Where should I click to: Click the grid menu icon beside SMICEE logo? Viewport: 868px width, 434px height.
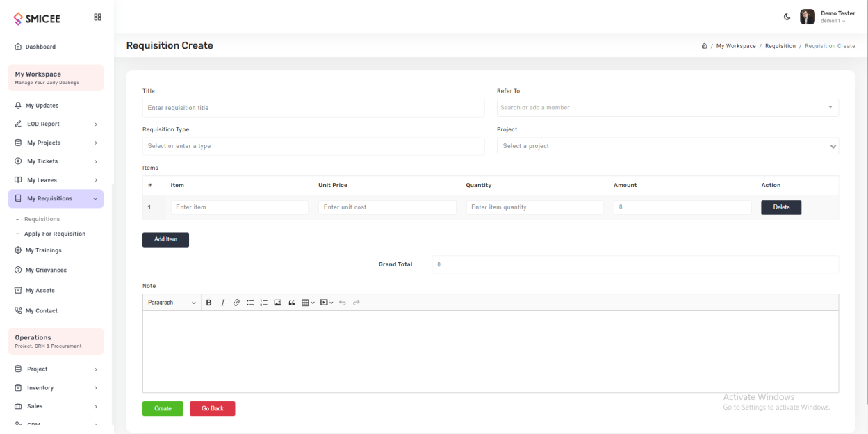tap(98, 17)
